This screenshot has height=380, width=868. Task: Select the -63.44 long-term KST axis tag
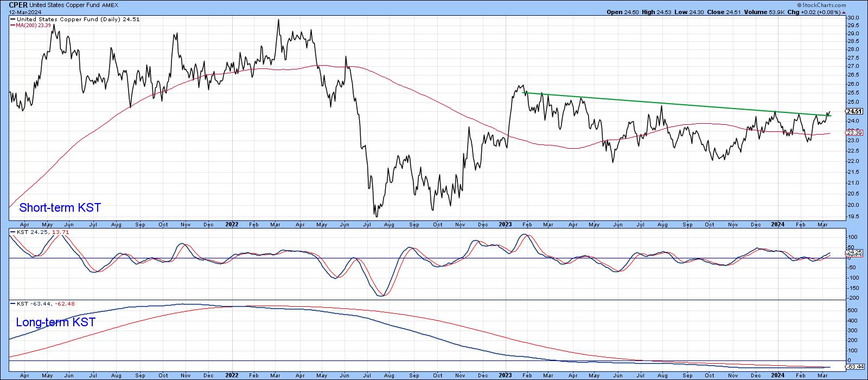(855, 368)
